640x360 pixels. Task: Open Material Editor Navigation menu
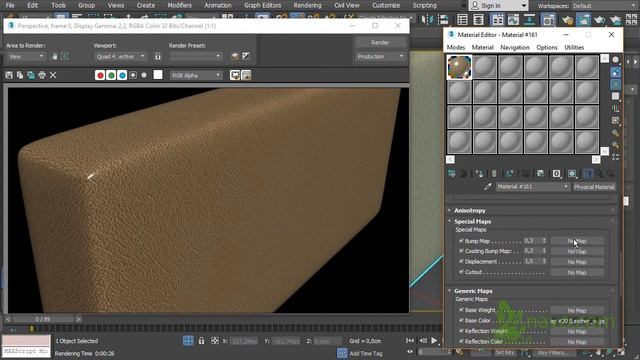[515, 47]
